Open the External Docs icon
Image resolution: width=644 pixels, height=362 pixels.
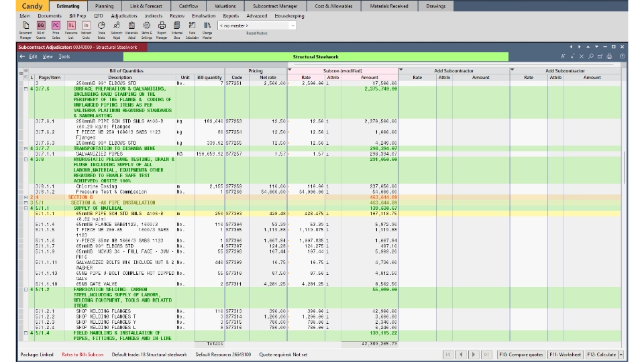(x=177, y=30)
